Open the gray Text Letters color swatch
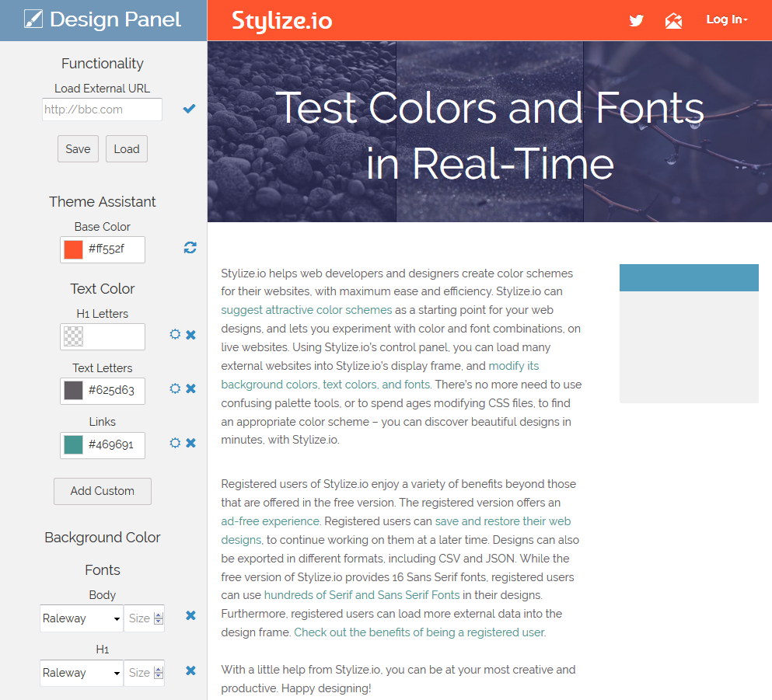Image resolution: width=772 pixels, height=700 pixels. click(x=73, y=391)
